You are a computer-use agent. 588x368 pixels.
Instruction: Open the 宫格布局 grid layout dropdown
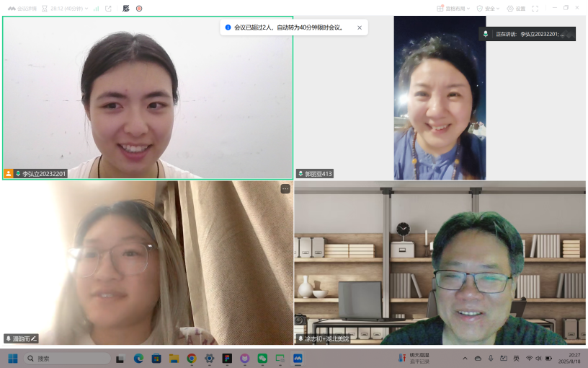453,9
